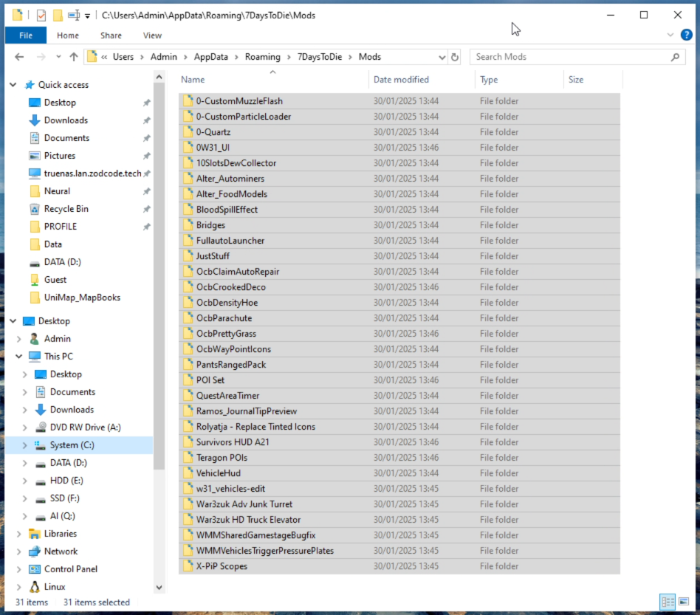This screenshot has width=700, height=615.
Task: Switch to the Home ribbon tab
Action: [68, 35]
